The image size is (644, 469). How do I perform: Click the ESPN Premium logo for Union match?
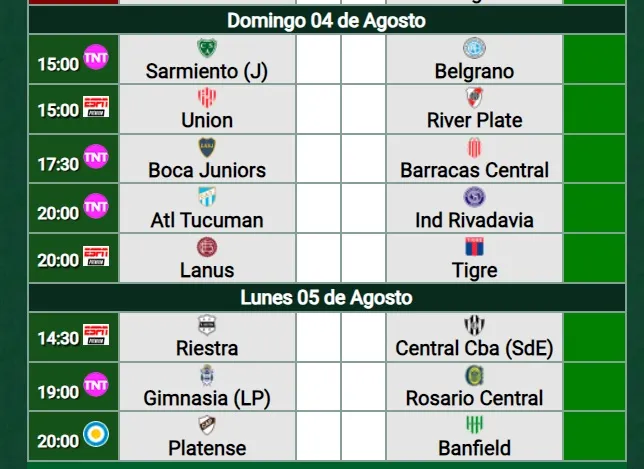[x=96, y=106]
